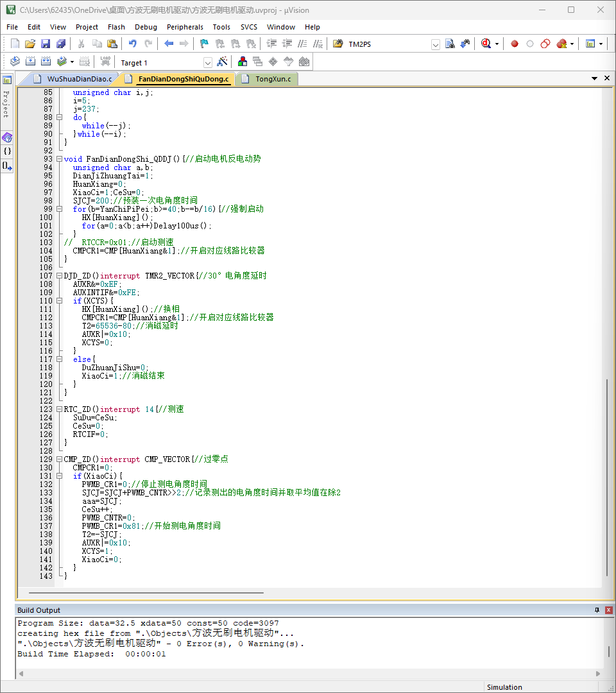This screenshot has height=693, width=616.
Task: Rebuild all target files
Action: click(x=46, y=62)
